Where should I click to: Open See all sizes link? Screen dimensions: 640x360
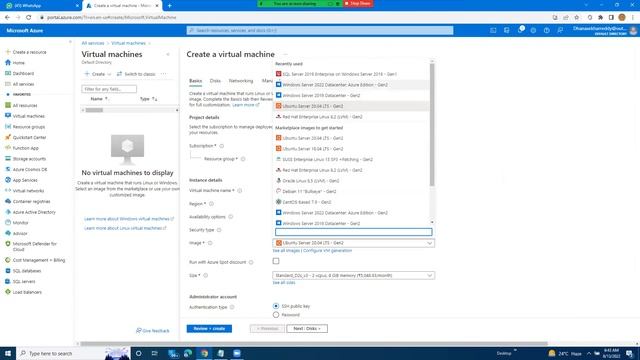pos(284,282)
